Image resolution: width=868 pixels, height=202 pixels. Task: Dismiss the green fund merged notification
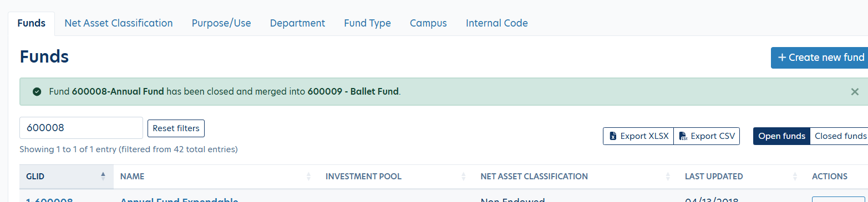pos(855,92)
